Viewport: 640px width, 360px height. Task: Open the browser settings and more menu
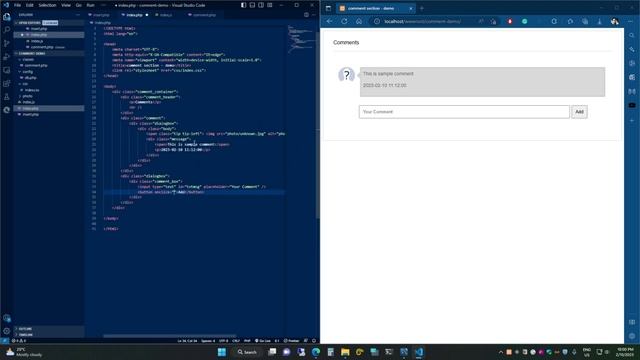click(x=631, y=21)
